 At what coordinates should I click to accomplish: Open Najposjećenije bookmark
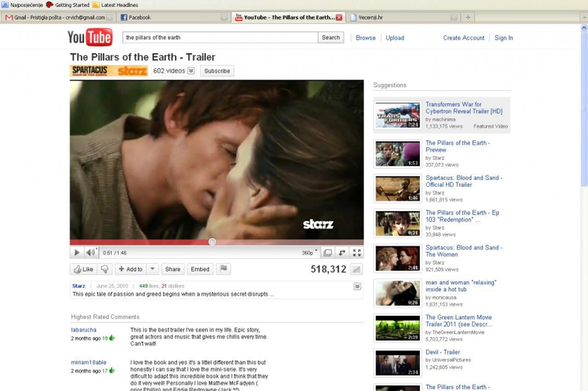22,5
